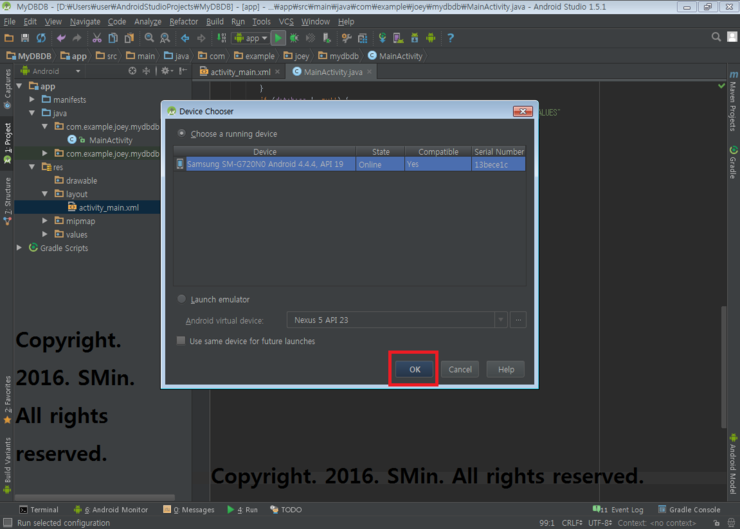Click the MyDBDB breadcrumb in the navigation bar
The height and width of the screenshot is (529, 740).
[29, 56]
